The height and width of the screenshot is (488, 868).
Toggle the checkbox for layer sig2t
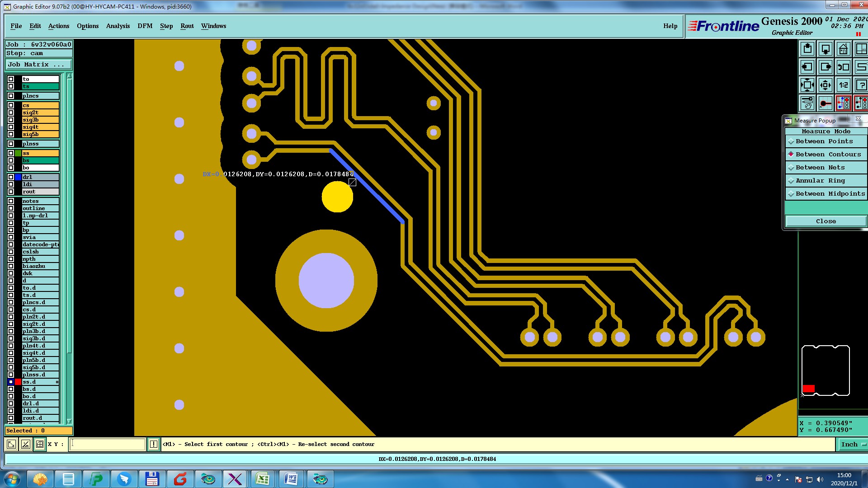(x=11, y=113)
